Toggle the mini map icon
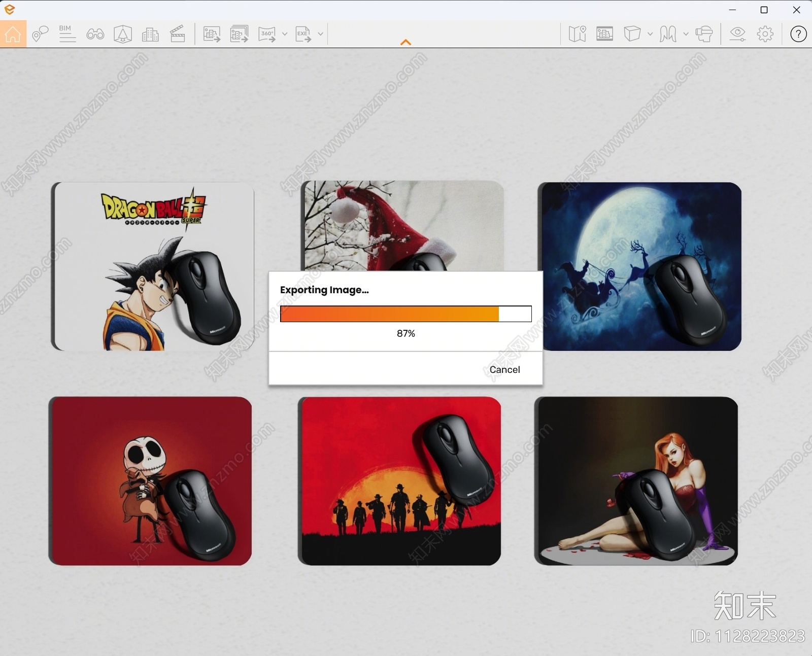This screenshot has height=656, width=812. [577, 34]
